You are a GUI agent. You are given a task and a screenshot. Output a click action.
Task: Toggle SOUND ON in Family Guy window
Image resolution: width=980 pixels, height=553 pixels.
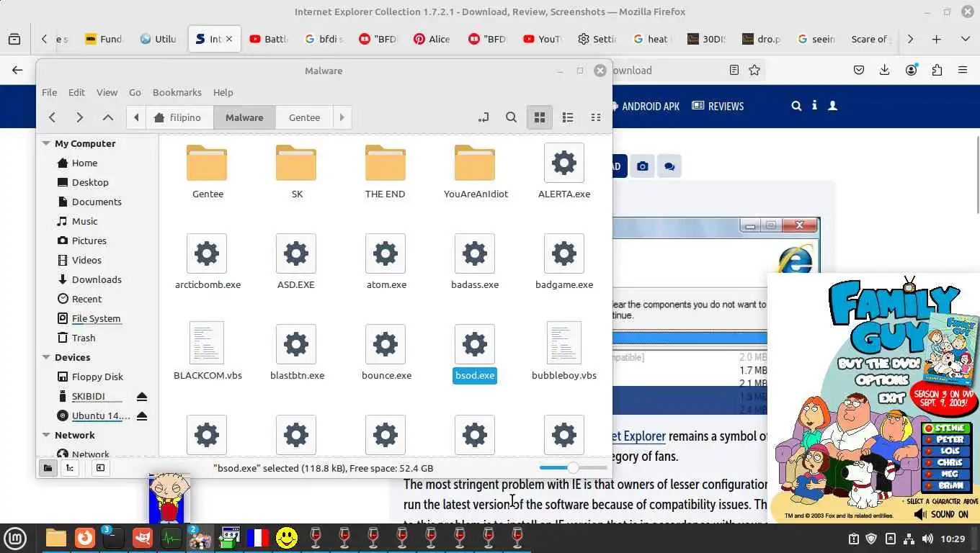[x=941, y=514]
